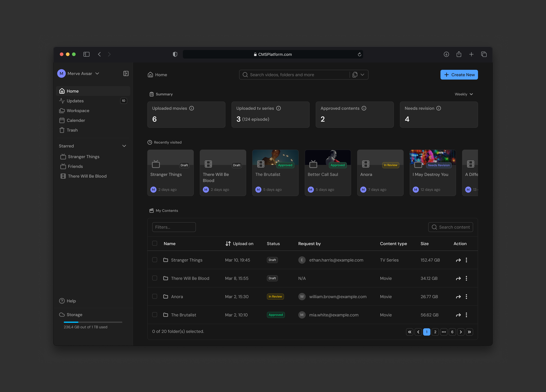Click the privacy shield icon in the browser
This screenshot has height=392, width=546.
(x=175, y=54)
